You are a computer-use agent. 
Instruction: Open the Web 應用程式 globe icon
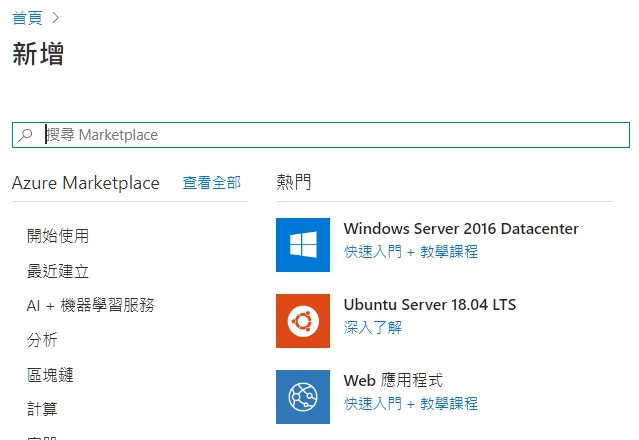303,397
